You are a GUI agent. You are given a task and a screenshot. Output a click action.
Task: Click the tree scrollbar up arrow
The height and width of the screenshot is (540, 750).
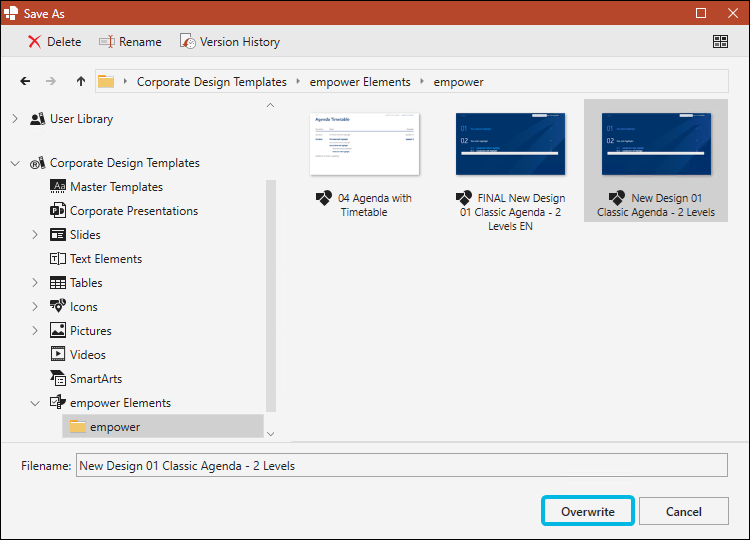tap(270, 105)
